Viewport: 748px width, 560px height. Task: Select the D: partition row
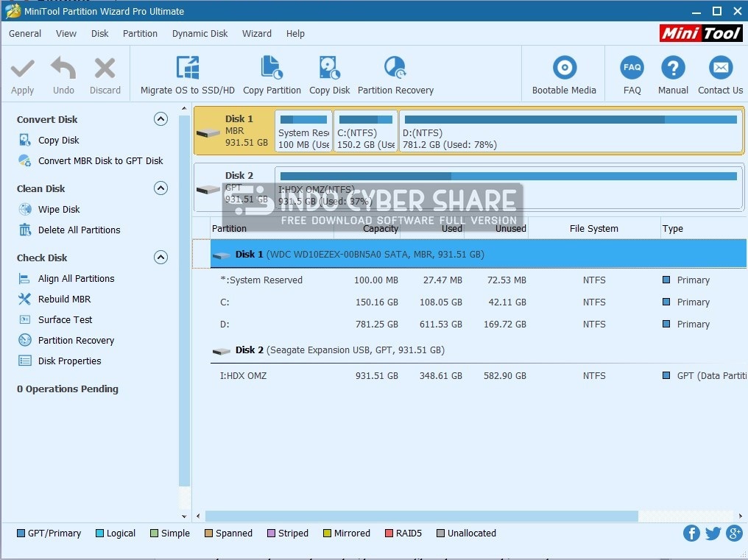pos(479,324)
